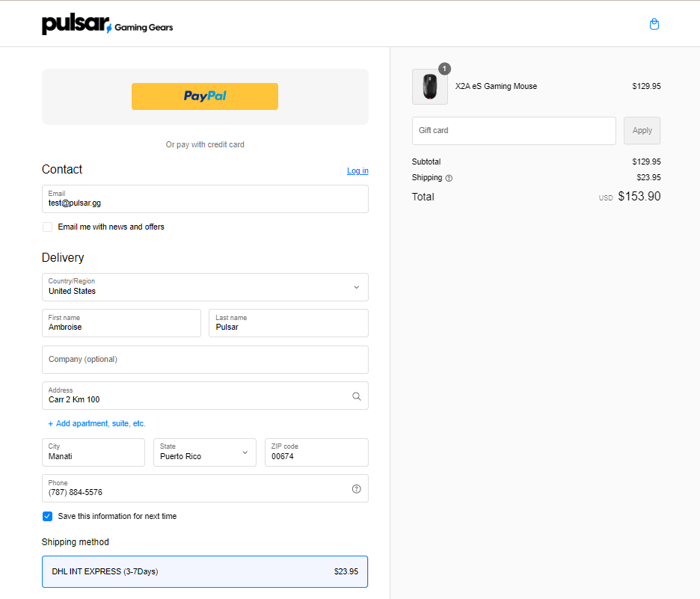Select DHL INT EXPRESS shipping method
Viewport: 700px width, 599px height.
(205, 571)
